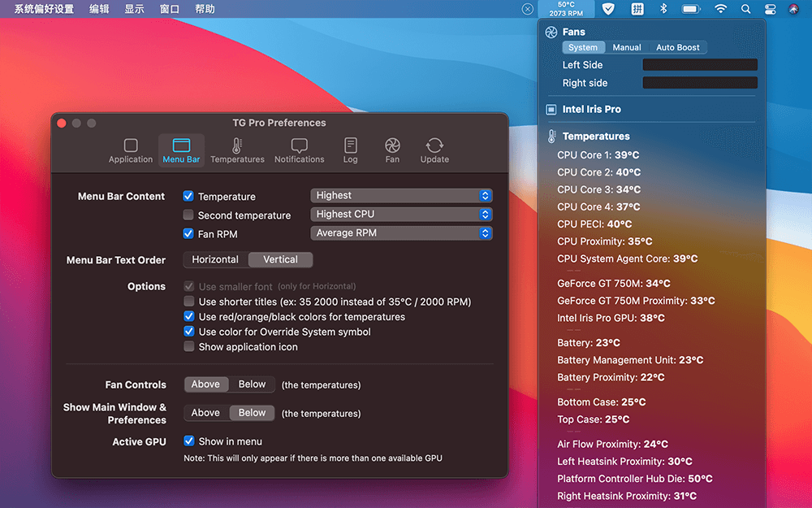
Task: Set Fan Controls position to Below
Action: coord(252,384)
